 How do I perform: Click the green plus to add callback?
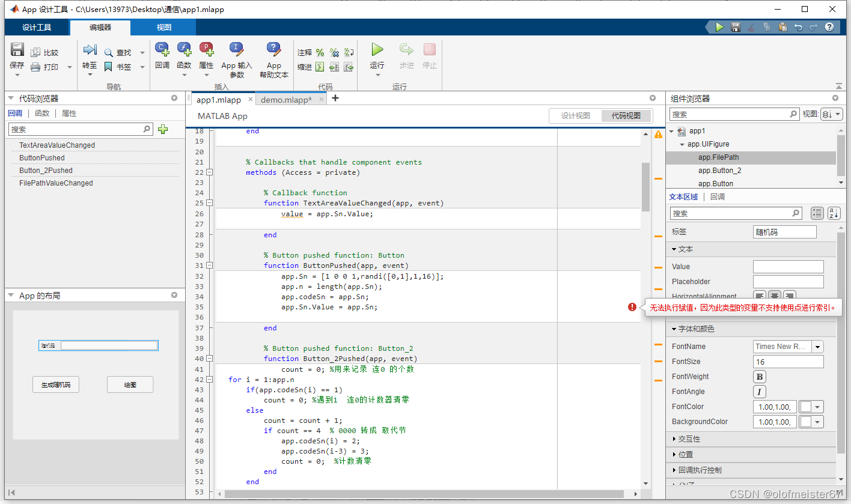click(163, 129)
